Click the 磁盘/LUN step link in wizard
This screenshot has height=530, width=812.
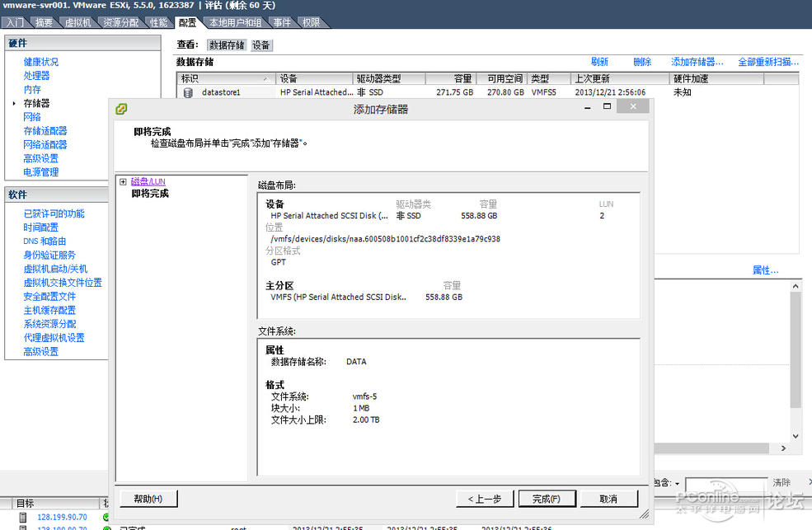point(148,181)
